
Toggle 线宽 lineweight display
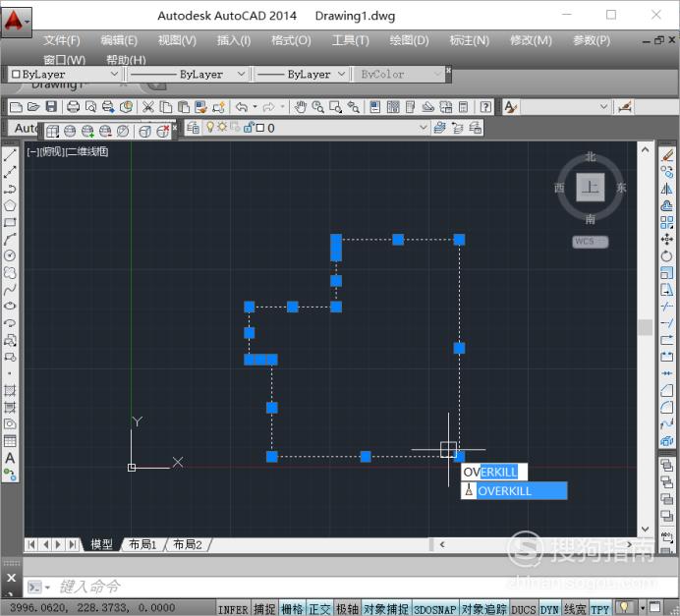coord(575,609)
